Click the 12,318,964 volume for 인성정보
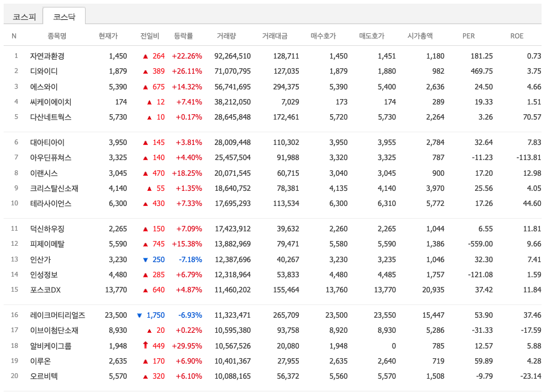Screen dimensions: 550x392 (x=232, y=274)
